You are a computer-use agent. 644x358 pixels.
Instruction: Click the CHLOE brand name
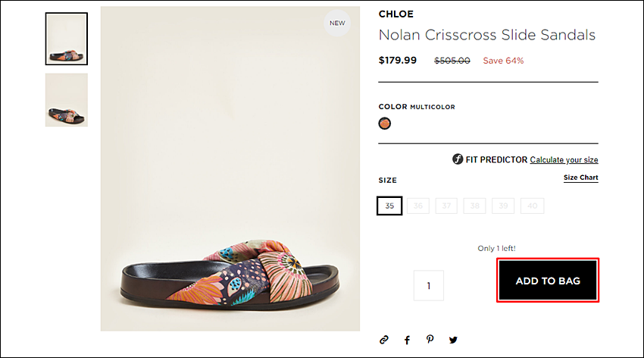tap(396, 14)
